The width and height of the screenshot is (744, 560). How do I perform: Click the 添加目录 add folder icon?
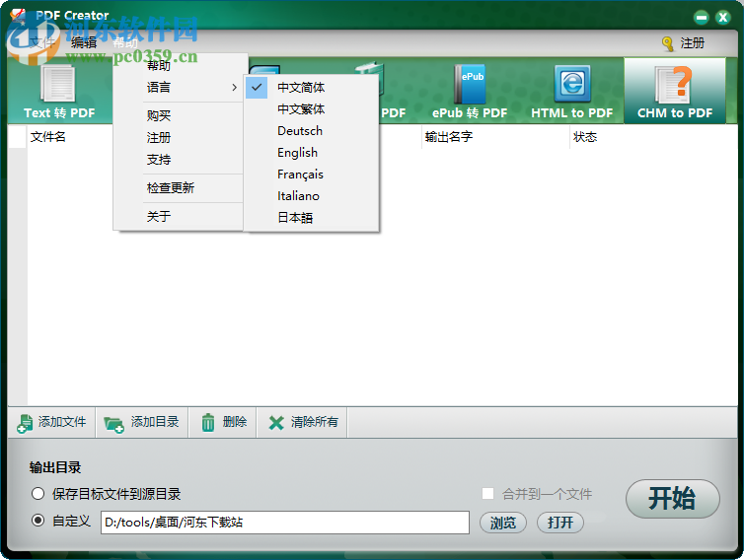point(113,423)
